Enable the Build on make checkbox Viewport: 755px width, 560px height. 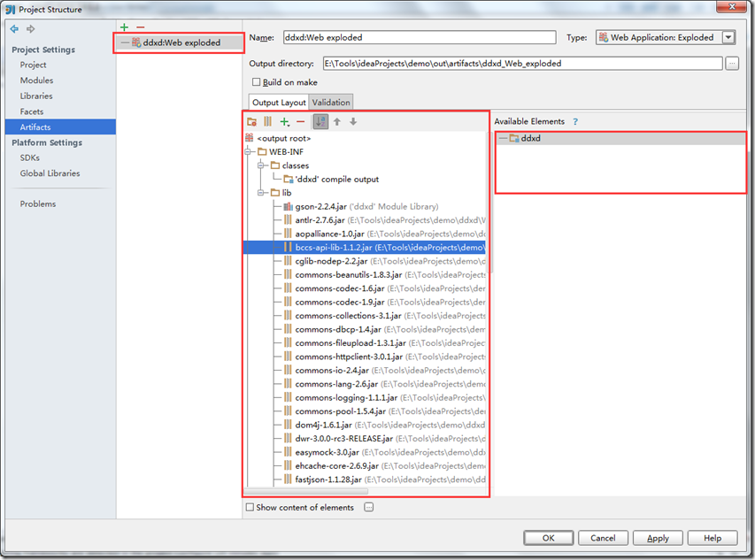pyautogui.click(x=255, y=81)
